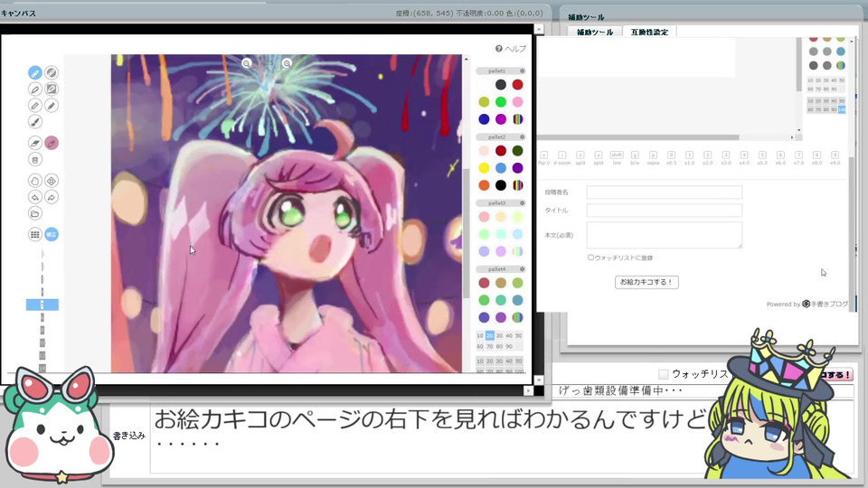Tick the large ウォッチリスト checkbox below
Screen dimensions: 868x488
[663, 374]
